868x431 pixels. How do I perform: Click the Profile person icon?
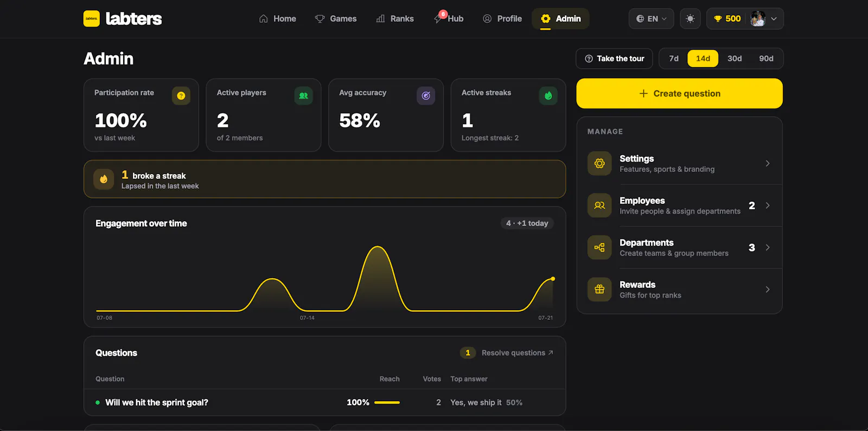coord(487,18)
